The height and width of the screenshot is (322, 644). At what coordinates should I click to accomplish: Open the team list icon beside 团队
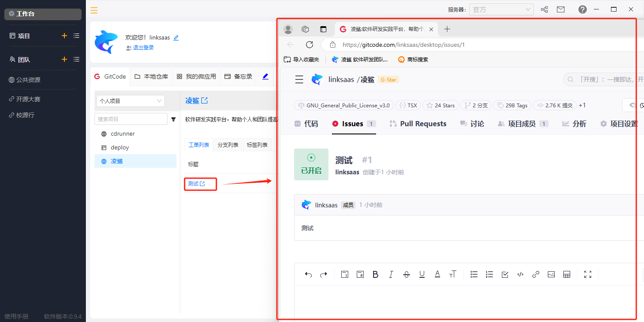(76, 59)
